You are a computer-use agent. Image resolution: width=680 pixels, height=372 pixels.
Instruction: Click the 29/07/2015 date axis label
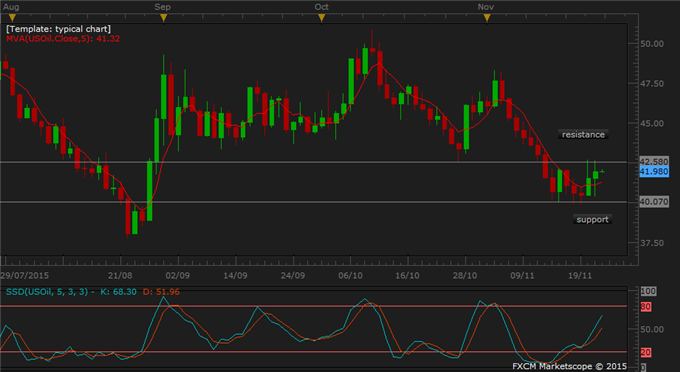25,275
